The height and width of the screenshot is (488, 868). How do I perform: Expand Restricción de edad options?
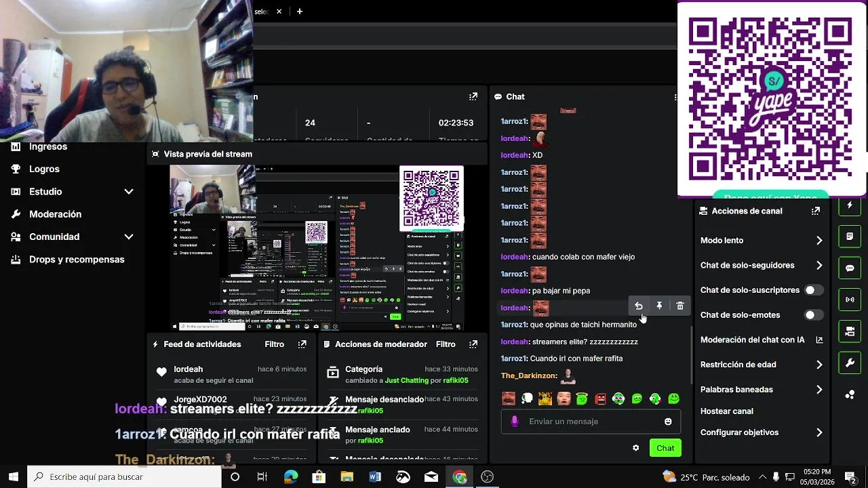pyautogui.click(x=819, y=365)
